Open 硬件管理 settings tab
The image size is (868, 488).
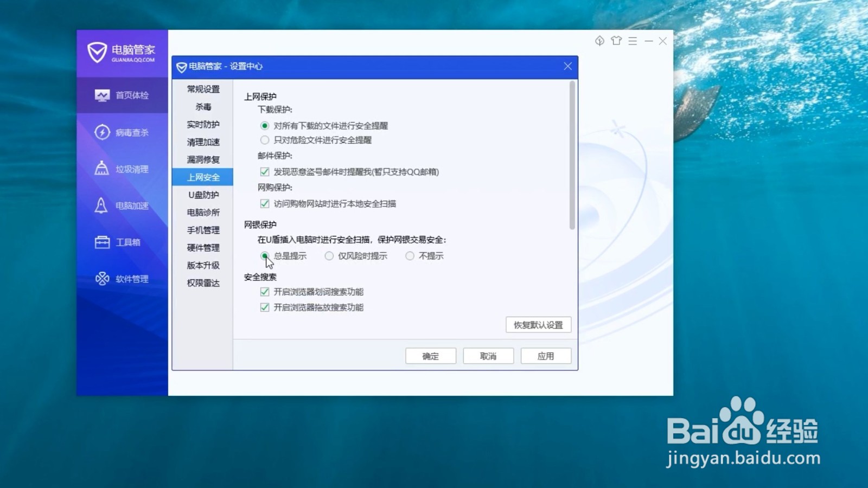pyautogui.click(x=203, y=248)
